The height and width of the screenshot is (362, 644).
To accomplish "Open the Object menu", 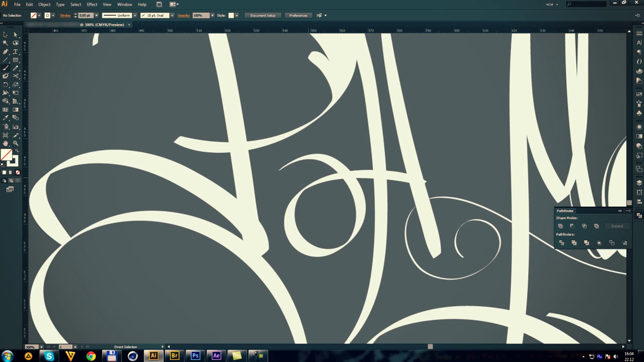I will click(44, 5).
